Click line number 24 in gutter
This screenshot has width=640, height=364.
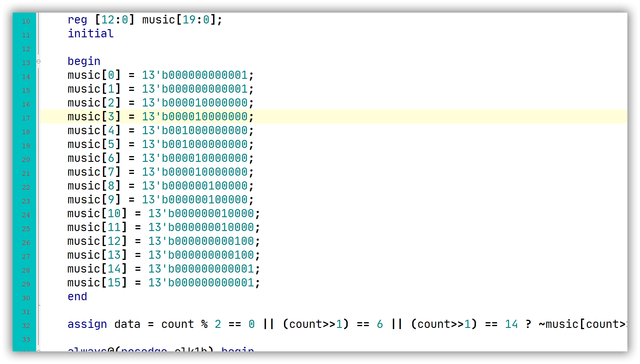pos(26,215)
